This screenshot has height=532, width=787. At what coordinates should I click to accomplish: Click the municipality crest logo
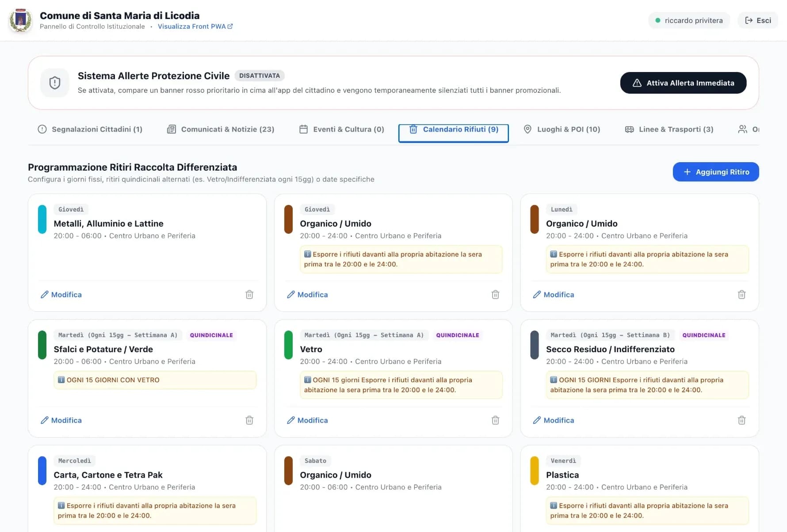click(x=20, y=20)
